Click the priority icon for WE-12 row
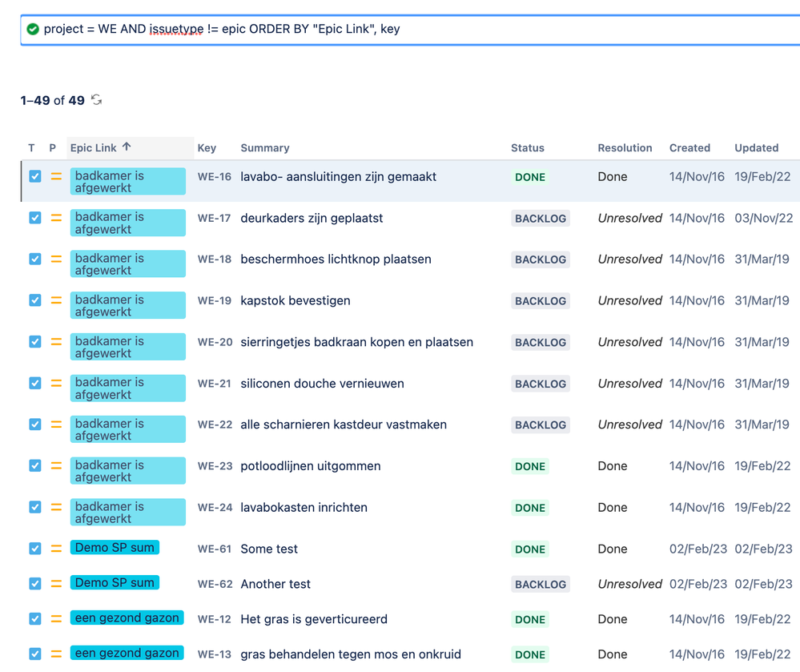800x672 pixels. 56,619
